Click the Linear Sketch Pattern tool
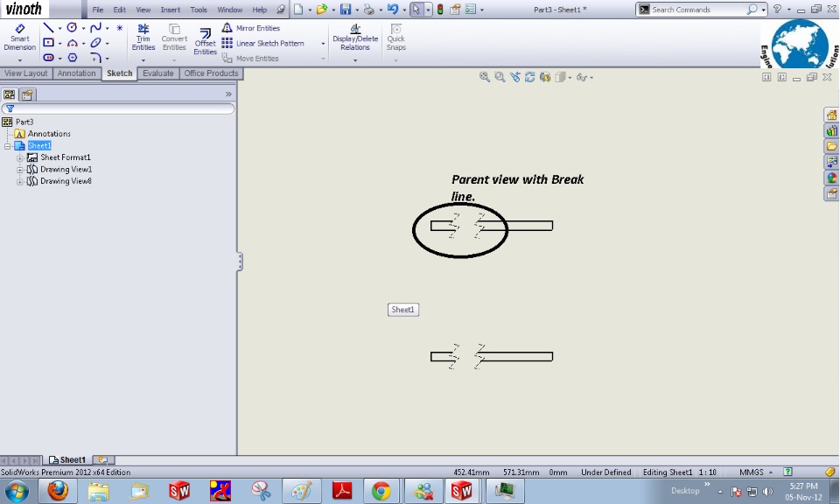Viewport: 840px width, 504px height. coord(263,44)
